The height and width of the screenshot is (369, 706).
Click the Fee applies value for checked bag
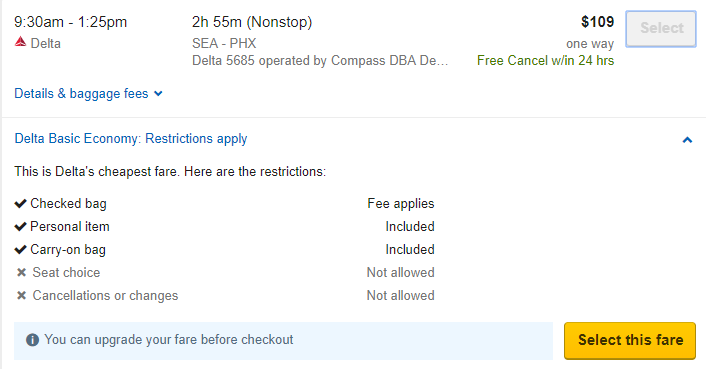tap(401, 204)
